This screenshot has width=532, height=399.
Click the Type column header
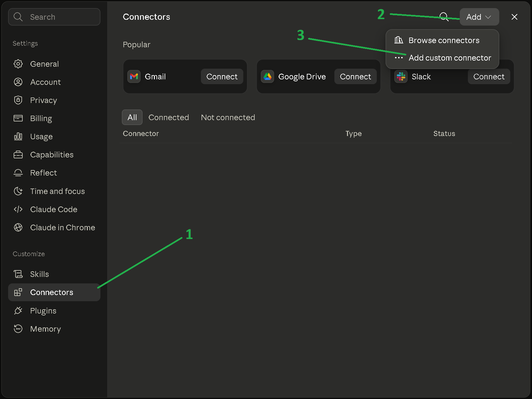coord(353,133)
